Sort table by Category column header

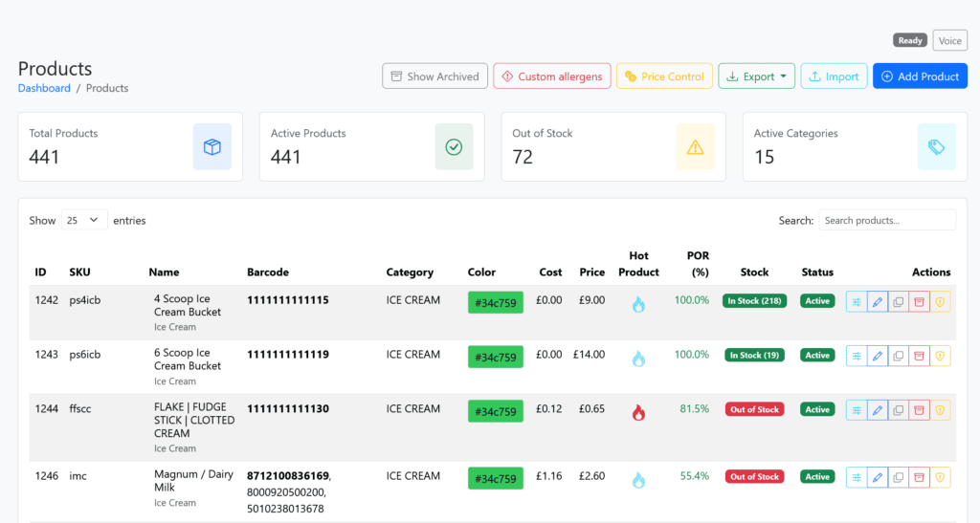410,272
